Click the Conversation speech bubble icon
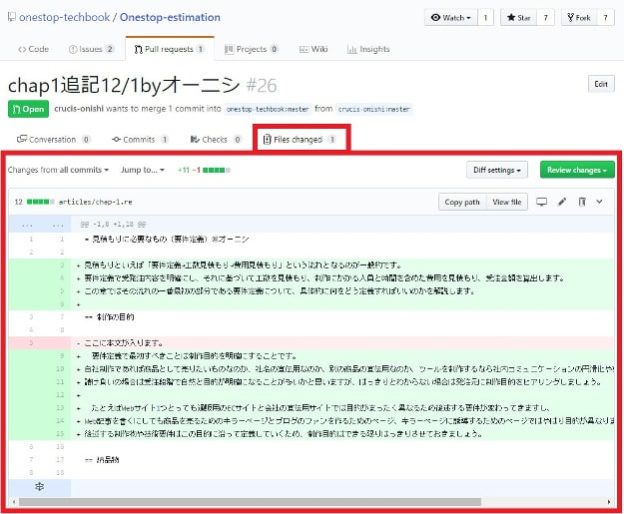This screenshot has height=514, width=624. click(x=21, y=139)
